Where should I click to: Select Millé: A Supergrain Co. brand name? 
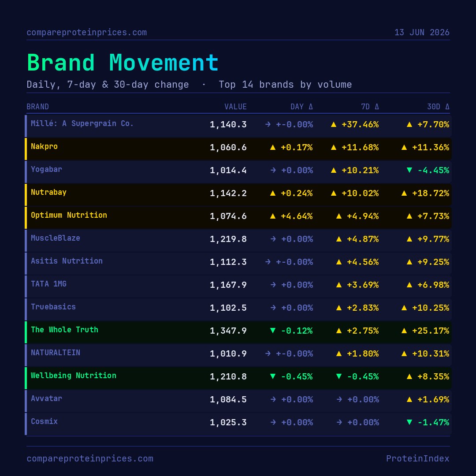[x=82, y=123]
